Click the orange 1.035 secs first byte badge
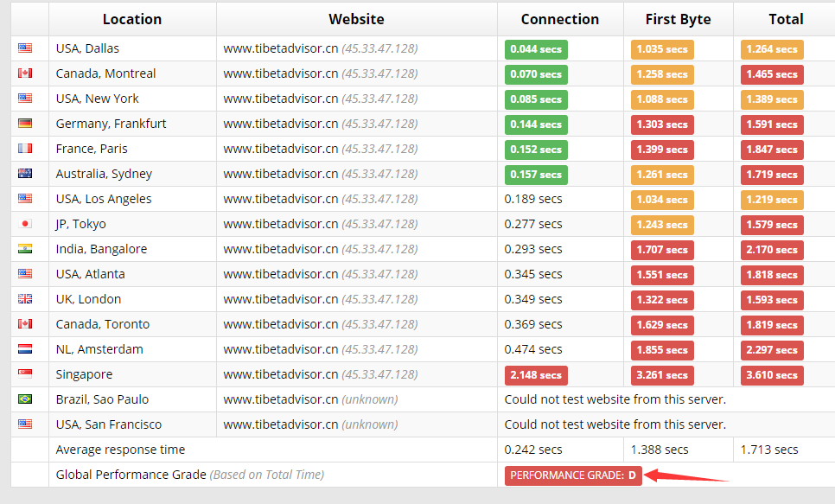 662,49
